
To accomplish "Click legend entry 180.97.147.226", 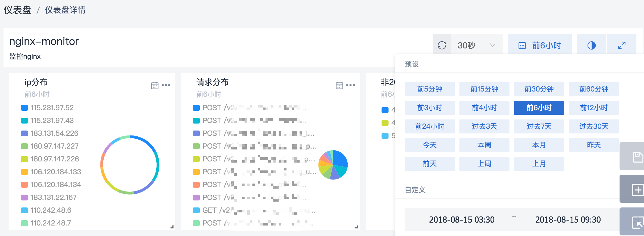I will coord(50,159).
